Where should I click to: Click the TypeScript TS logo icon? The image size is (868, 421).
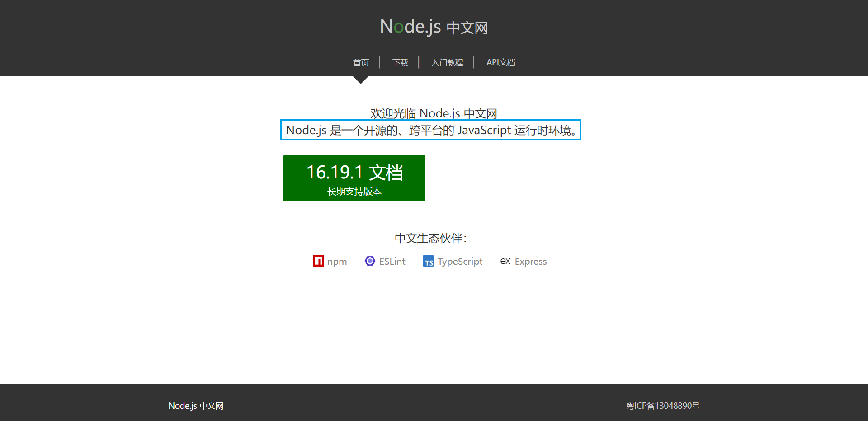[428, 261]
